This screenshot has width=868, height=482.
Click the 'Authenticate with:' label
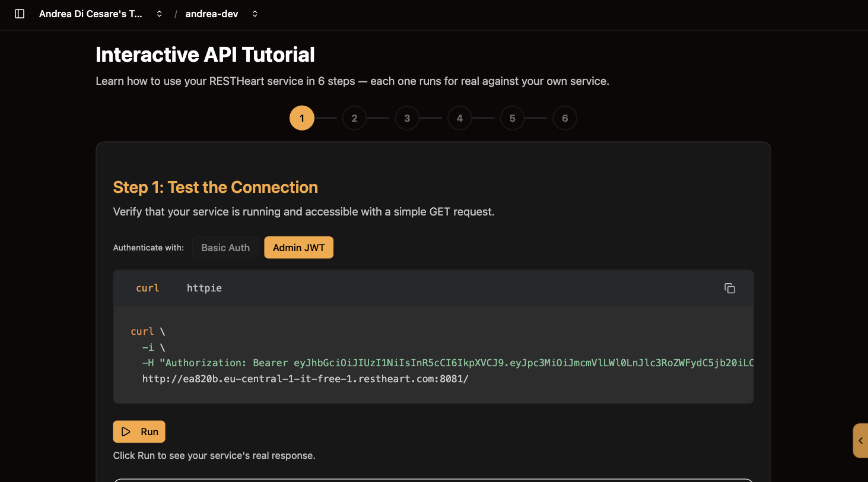(x=148, y=248)
